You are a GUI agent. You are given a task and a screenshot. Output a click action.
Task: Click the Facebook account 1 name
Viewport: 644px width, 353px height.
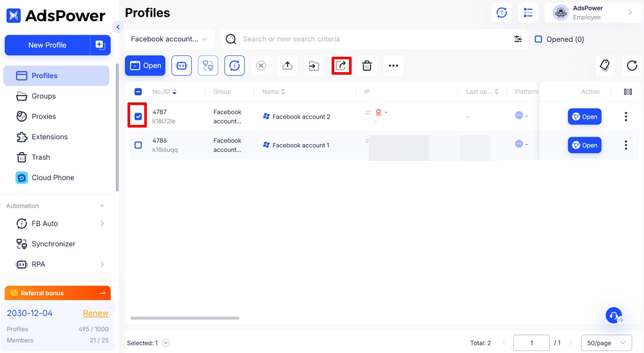[x=301, y=145]
